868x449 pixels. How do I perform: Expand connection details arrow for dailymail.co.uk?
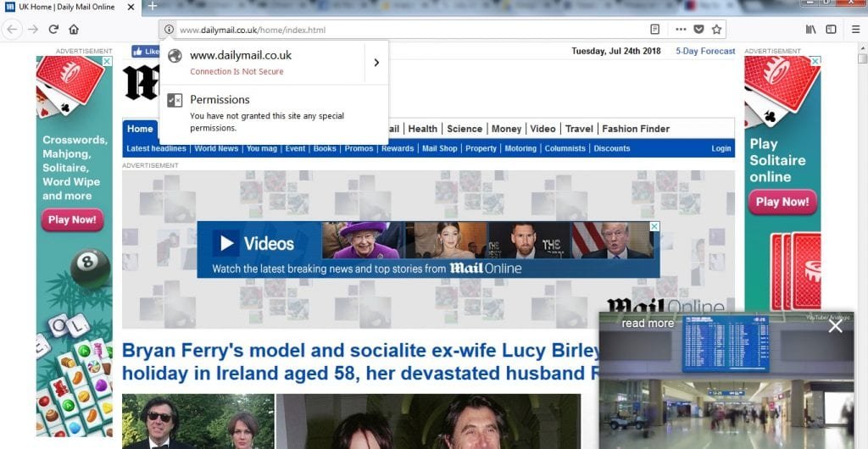(376, 62)
